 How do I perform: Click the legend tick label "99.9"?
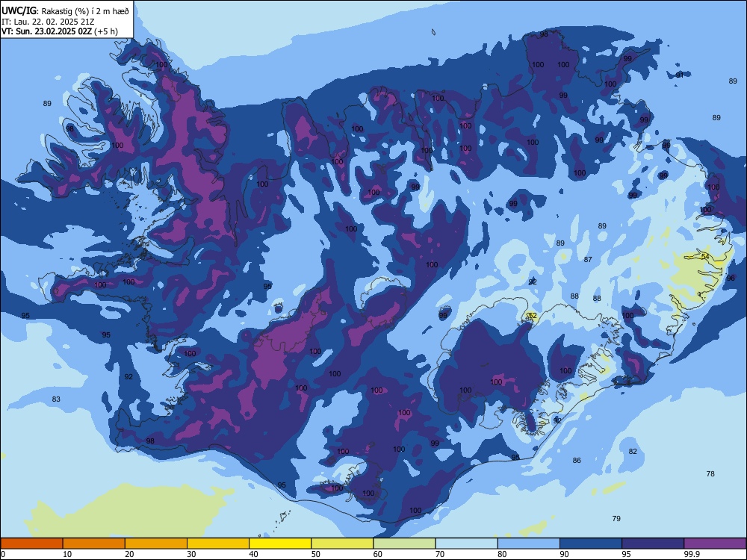point(692,554)
